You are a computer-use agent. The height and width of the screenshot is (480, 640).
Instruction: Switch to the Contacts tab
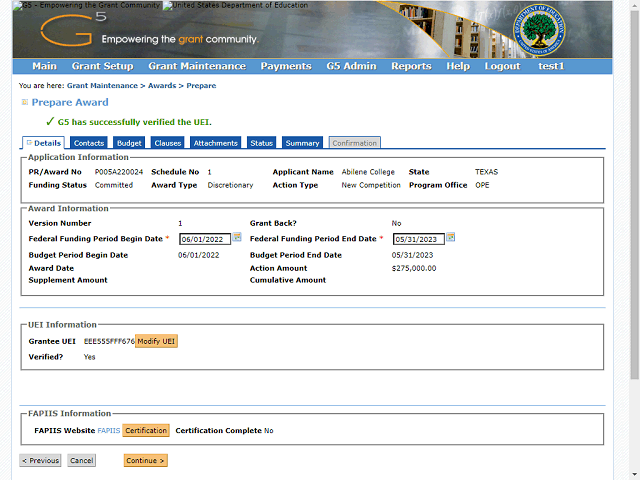tap(89, 143)
